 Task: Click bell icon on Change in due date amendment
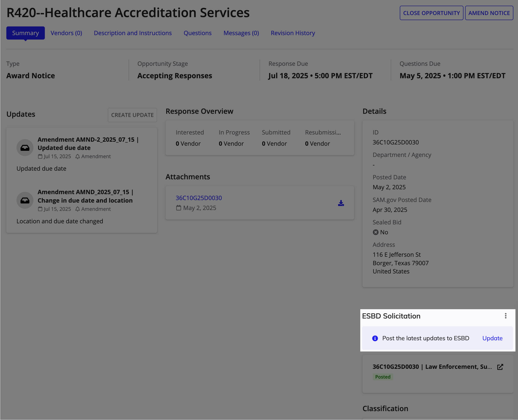pos(77,209)
